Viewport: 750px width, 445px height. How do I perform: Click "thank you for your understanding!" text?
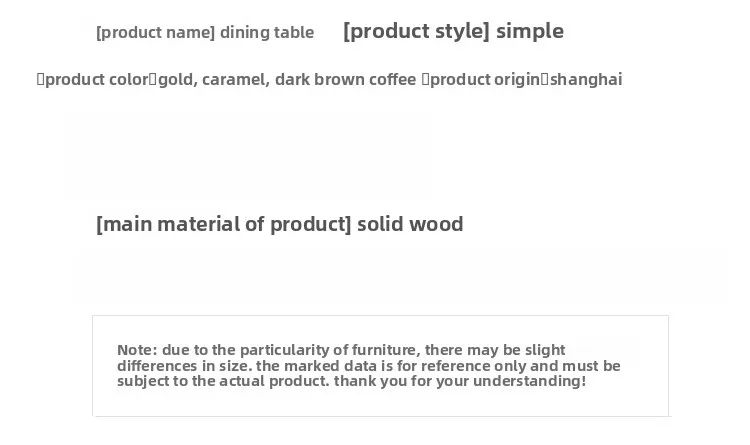(460, 381)
